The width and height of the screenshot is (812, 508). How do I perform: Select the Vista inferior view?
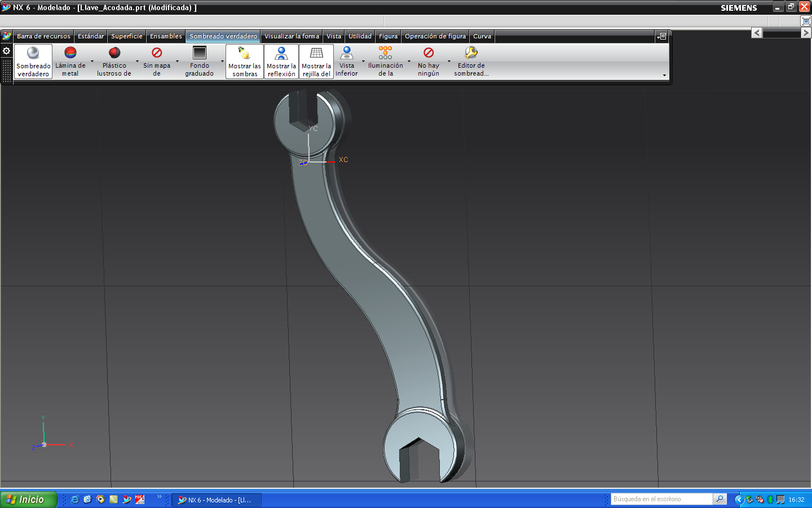click(347, 62)
